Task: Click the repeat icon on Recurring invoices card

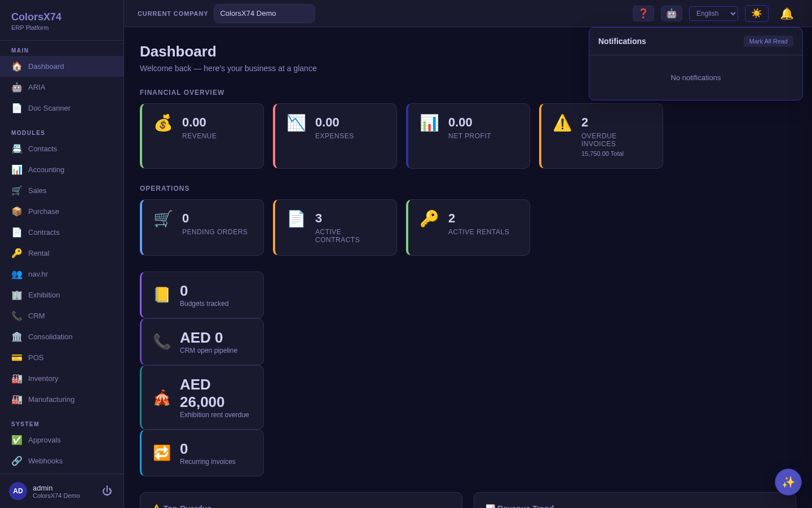Action: coord(162,453)
